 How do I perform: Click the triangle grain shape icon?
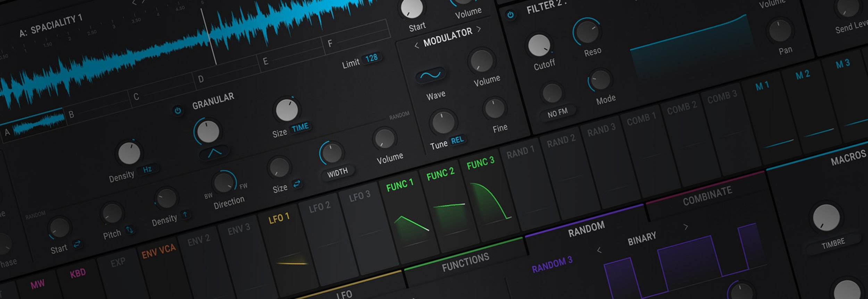coord(215,152)
